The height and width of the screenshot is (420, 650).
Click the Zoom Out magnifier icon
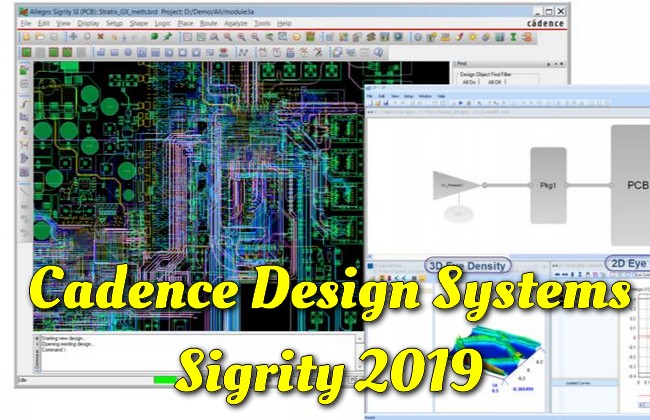coord(255,37)
